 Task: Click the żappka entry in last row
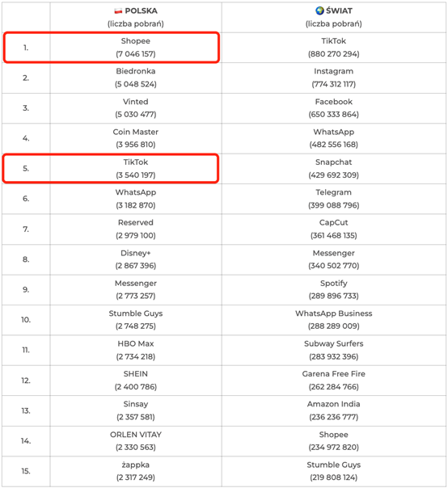tap(136, 471)
